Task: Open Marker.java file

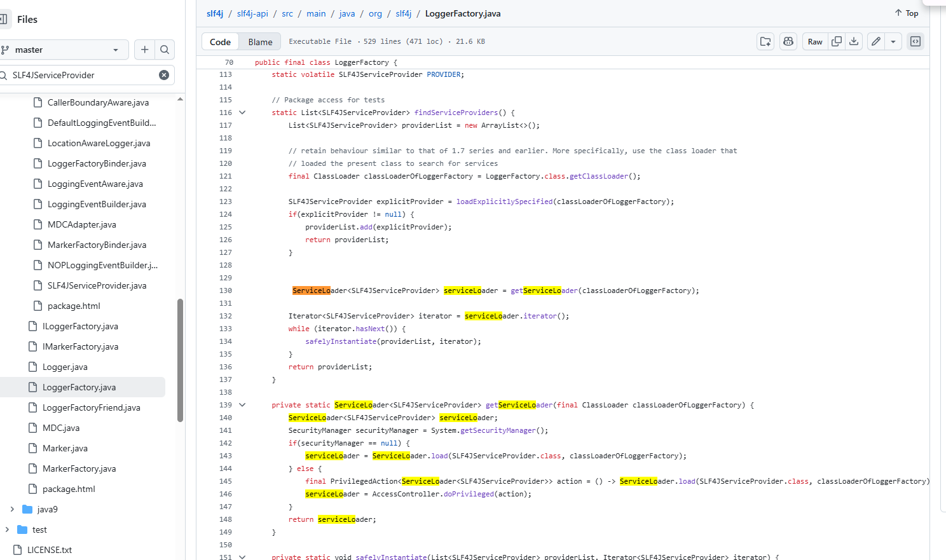Action: [65, 448]
